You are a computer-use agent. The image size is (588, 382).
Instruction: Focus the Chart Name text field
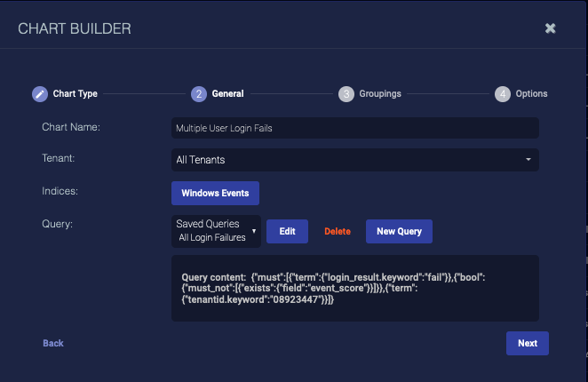click(x=355, y=128)
